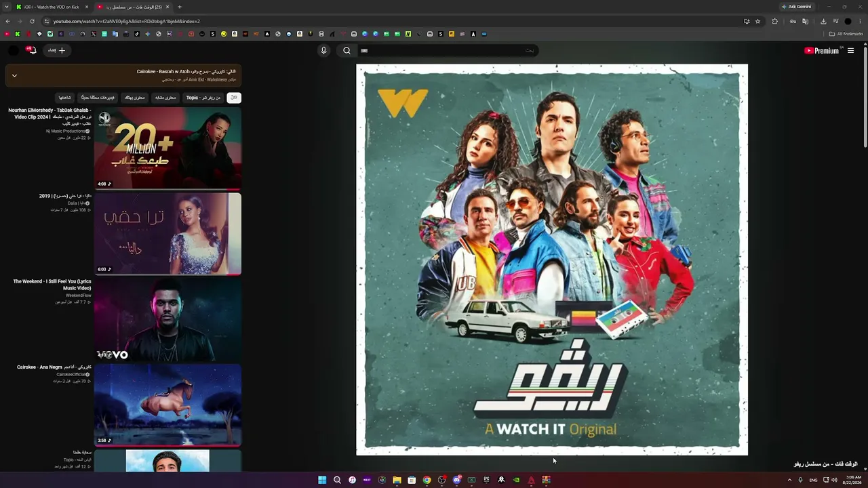
Task: Open the TikTok bookmark icon
Action: (137, 34)
